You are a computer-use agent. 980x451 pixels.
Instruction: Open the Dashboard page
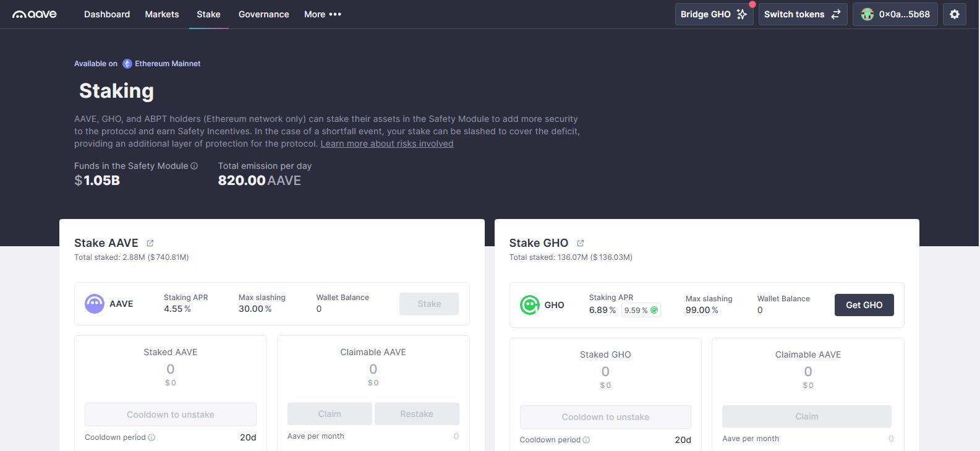pyautogui.click(x=107, y=14)
